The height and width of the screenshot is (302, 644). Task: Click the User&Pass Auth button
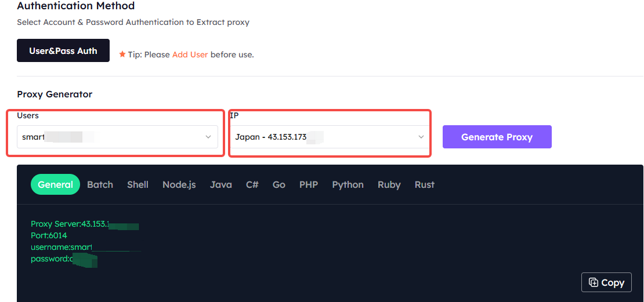pyautogui.click(x=63, y=50)
